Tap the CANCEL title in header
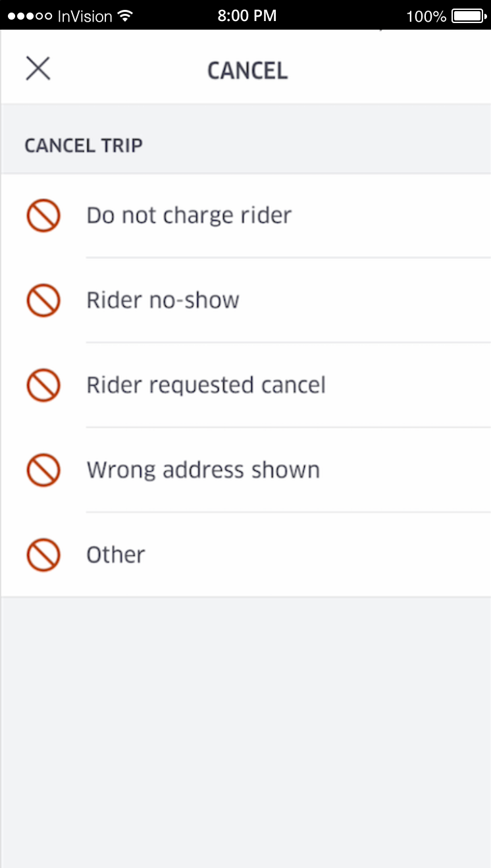Viewport: 491px width, 868px height. (247, 70)
